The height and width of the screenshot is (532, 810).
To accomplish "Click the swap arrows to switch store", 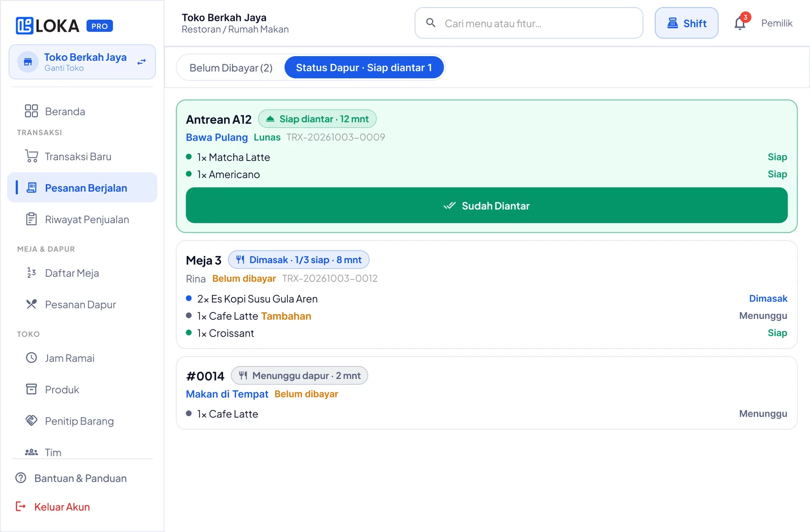I will point(142,62).
